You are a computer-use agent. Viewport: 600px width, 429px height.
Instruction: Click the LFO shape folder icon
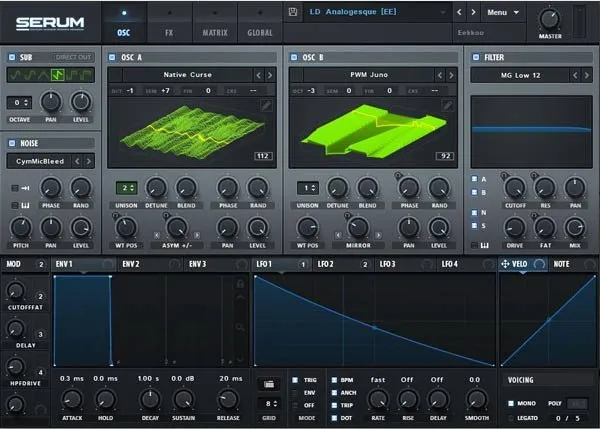click(x=269, y=384)
